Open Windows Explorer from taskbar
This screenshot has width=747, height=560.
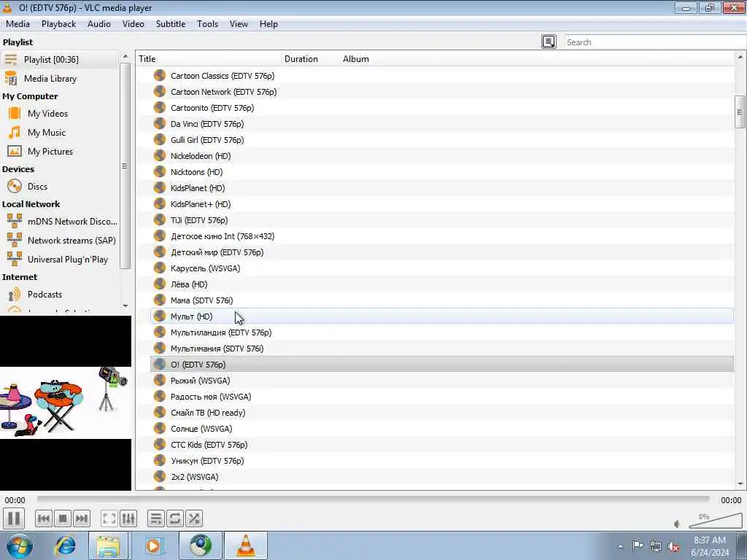108,545
